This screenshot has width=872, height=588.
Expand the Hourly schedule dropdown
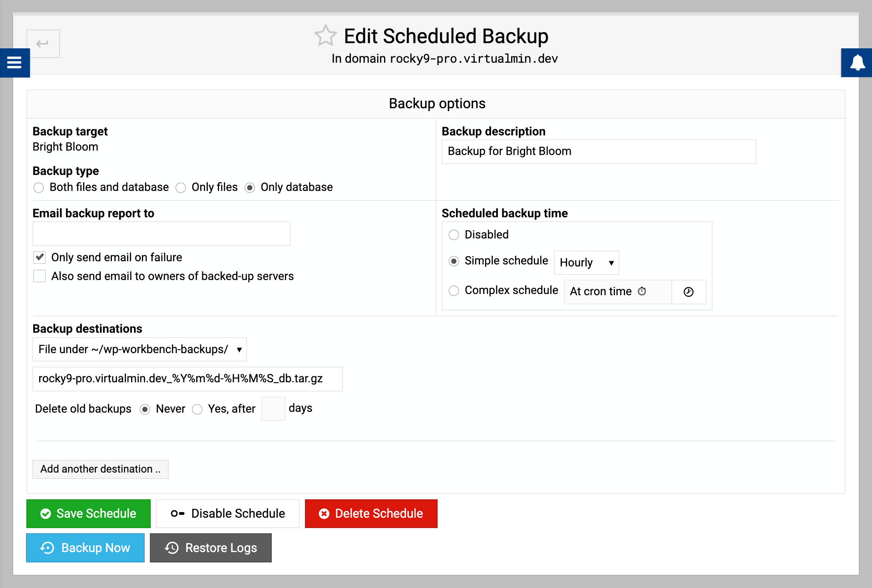click(x=586, y=262)
